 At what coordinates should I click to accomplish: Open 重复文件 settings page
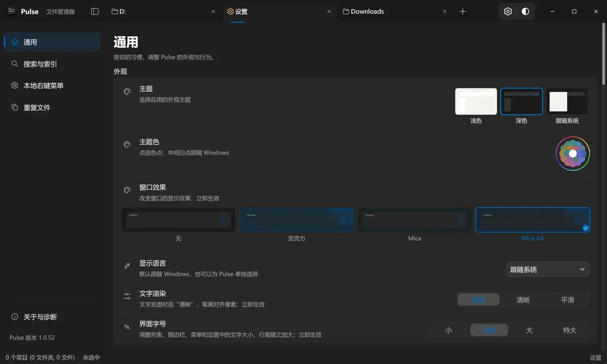pyautogui.click(x=52, y=107)
